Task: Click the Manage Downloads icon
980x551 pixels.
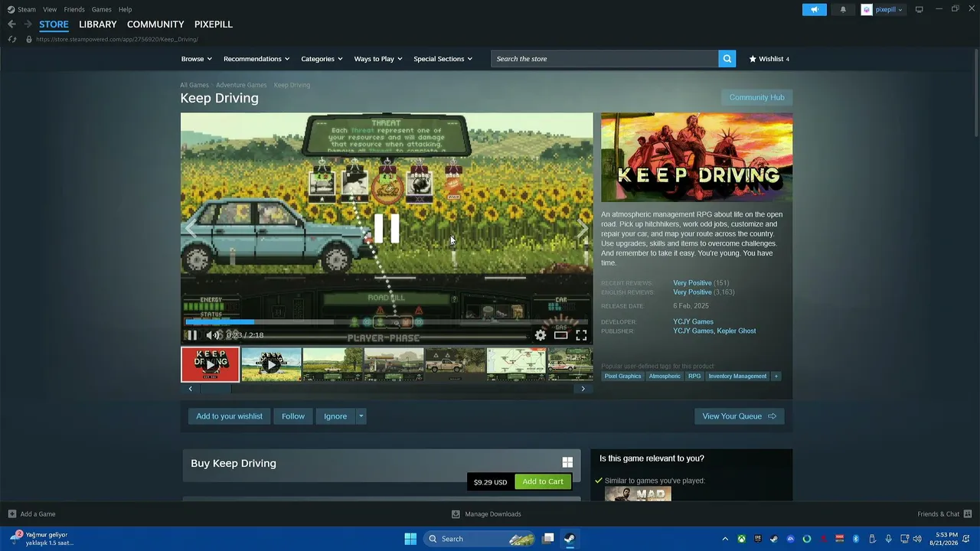Action: click(456, 514)
